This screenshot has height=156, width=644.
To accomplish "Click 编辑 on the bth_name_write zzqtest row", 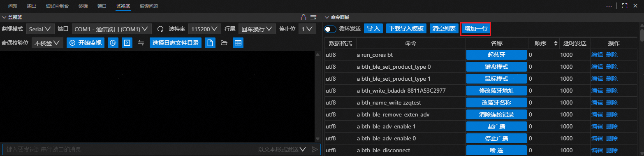I will (597, 102).
